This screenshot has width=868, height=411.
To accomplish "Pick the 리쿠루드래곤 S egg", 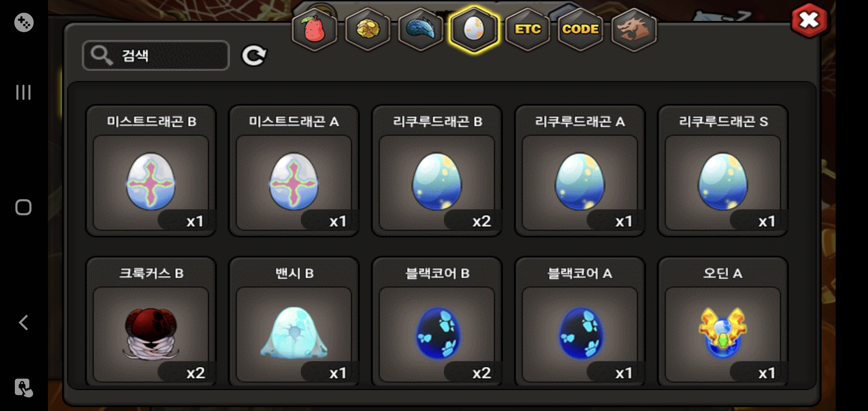I will (x=723, y=170).
